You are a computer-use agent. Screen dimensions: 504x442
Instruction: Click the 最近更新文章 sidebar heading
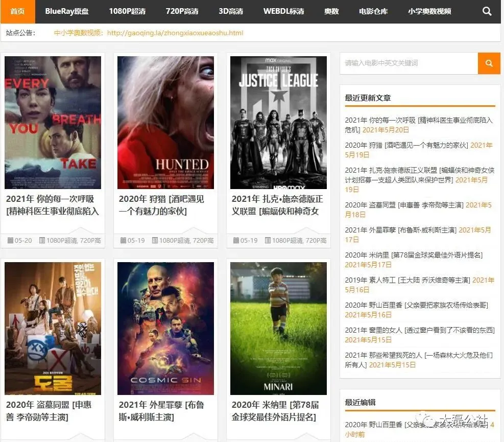point(368,98)
